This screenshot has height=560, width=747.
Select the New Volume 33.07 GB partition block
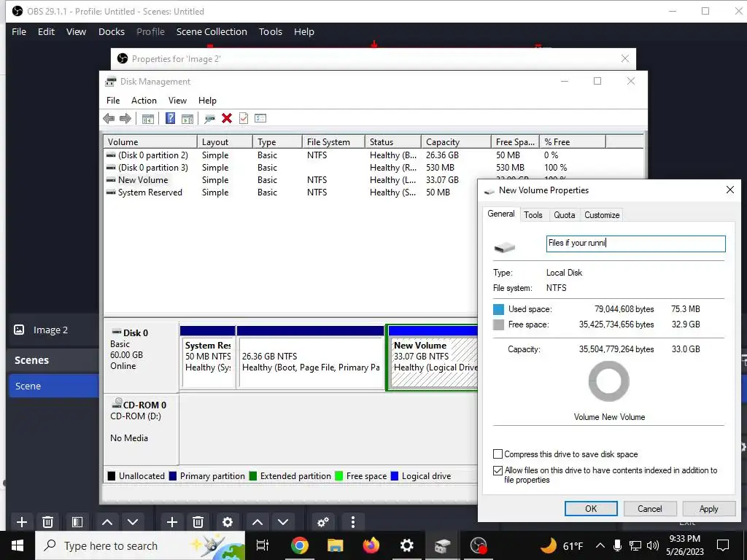(x=433, y=358)
